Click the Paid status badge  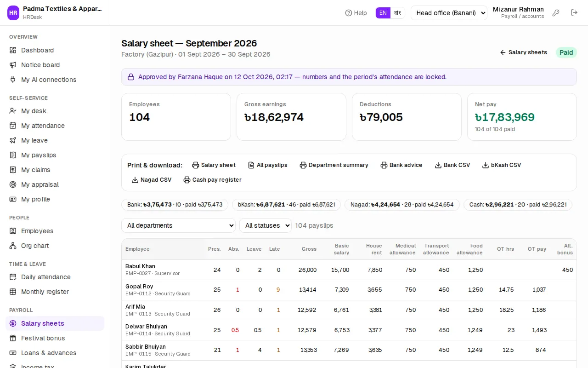566,52
